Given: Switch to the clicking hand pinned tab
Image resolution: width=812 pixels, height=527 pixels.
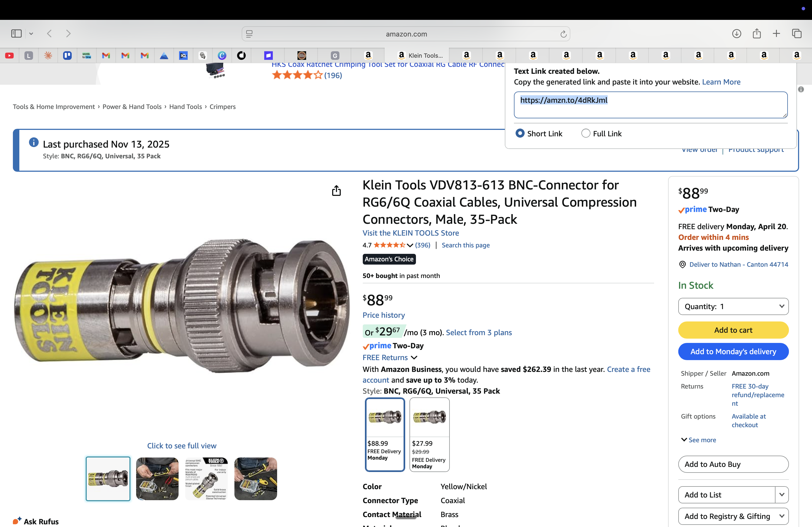Looking at the screenshot, I should [203, 55].
